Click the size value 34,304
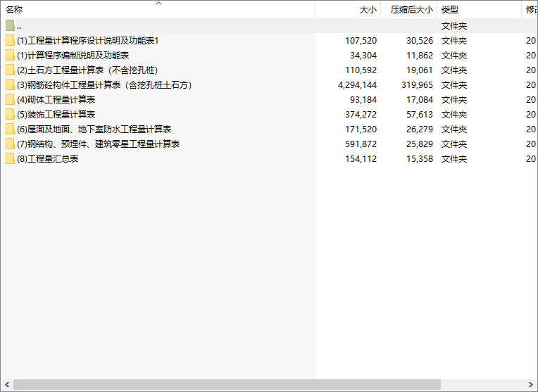The width and height of the screenshot is (538, 392). [x=363, y=55]
